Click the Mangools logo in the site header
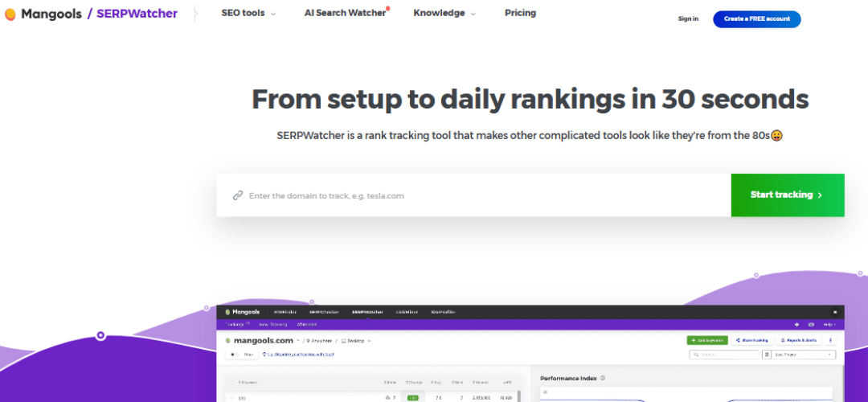The height and width of the screenshot is (402, 868). (43, 14)
